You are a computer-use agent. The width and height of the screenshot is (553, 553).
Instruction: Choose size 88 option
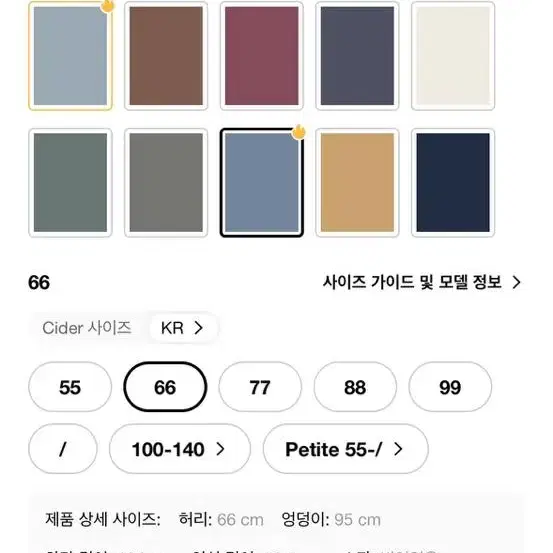(355, 387)
